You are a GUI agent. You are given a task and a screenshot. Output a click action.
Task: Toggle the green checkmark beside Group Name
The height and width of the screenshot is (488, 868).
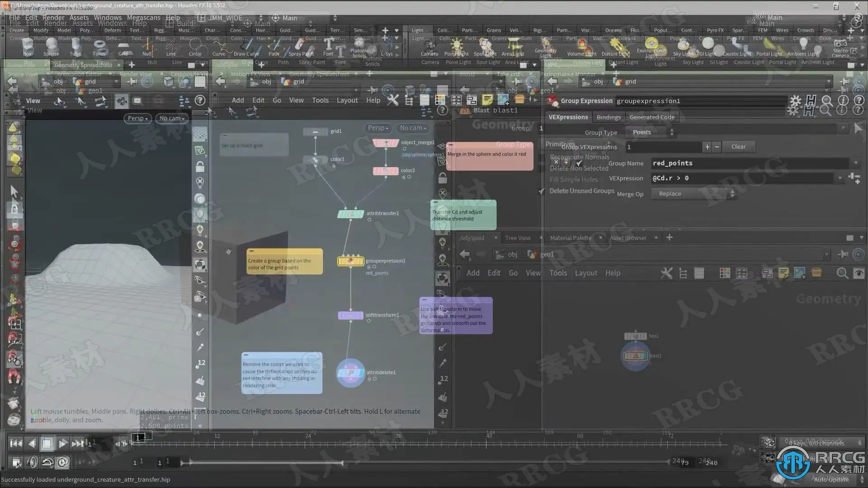pos(579,163)
